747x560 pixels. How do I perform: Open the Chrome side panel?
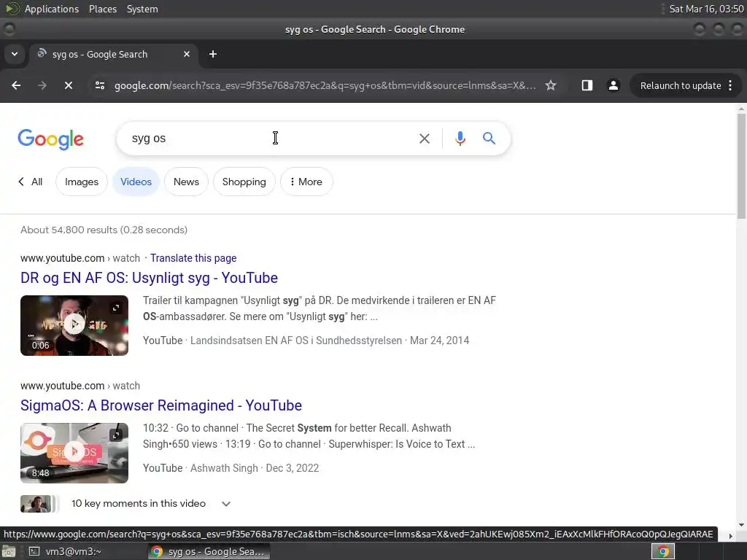pos(587,85)
